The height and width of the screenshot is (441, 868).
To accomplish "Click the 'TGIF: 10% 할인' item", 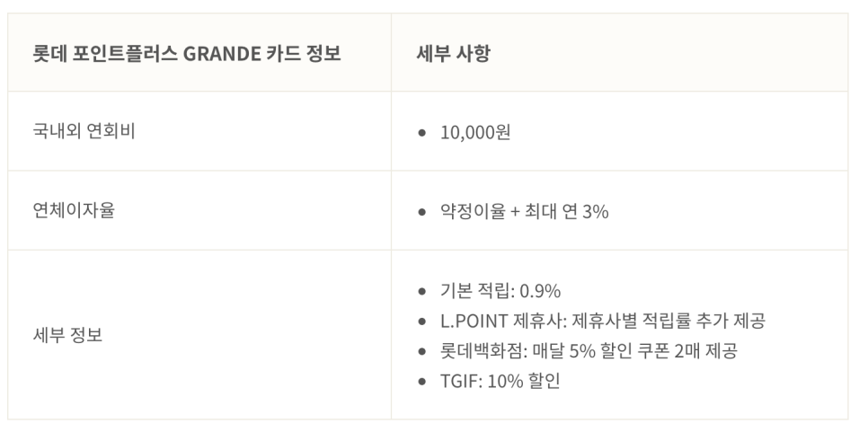I will click(x=500, y=381).
